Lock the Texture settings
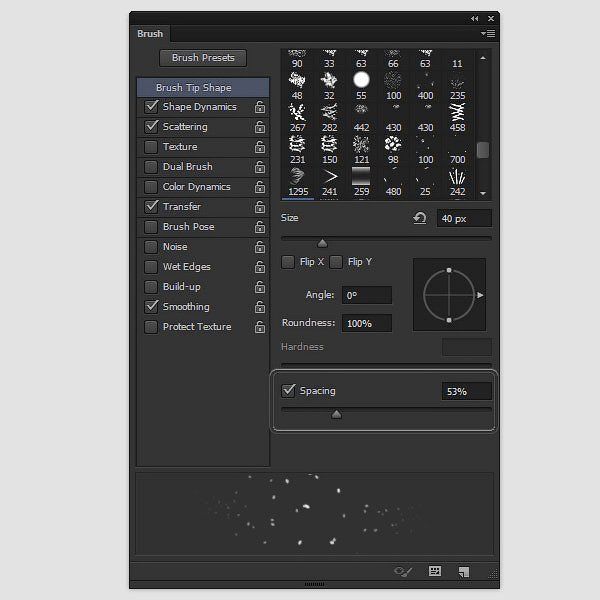Image resolution: width=600 pixels, height=600 pixels. 260,147
